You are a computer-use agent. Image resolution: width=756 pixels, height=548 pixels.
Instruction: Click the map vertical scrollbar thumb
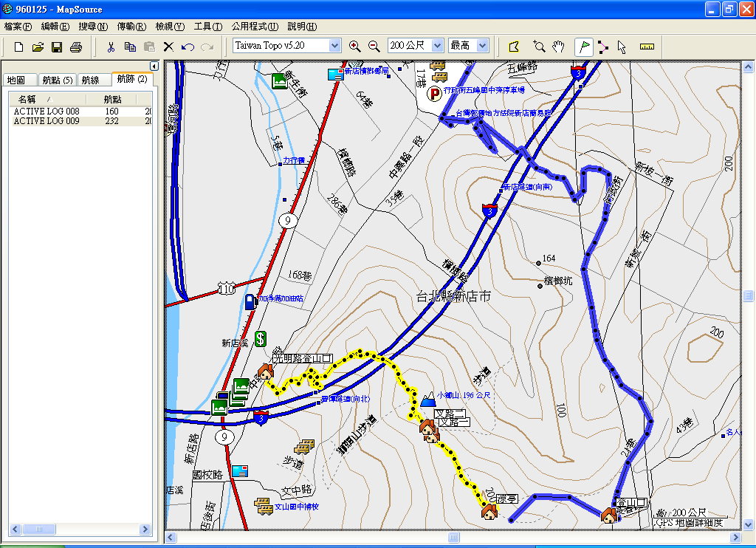click(x=749, y=295)
